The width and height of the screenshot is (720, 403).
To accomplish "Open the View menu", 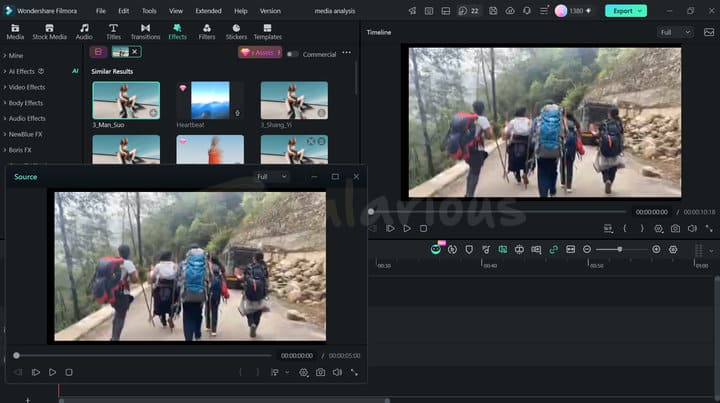I will (x=176, y=11).
